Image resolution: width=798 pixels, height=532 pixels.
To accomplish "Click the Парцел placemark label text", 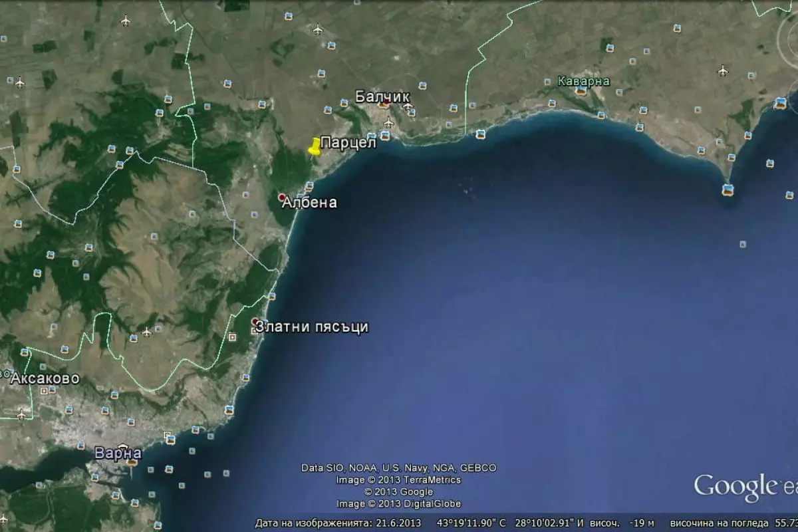I will pos(348,142).
